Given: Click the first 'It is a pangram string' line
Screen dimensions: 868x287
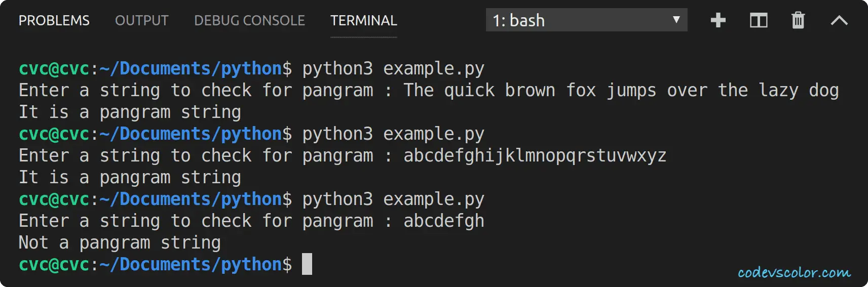Looking at the screenshot, I should coord(130,112).
